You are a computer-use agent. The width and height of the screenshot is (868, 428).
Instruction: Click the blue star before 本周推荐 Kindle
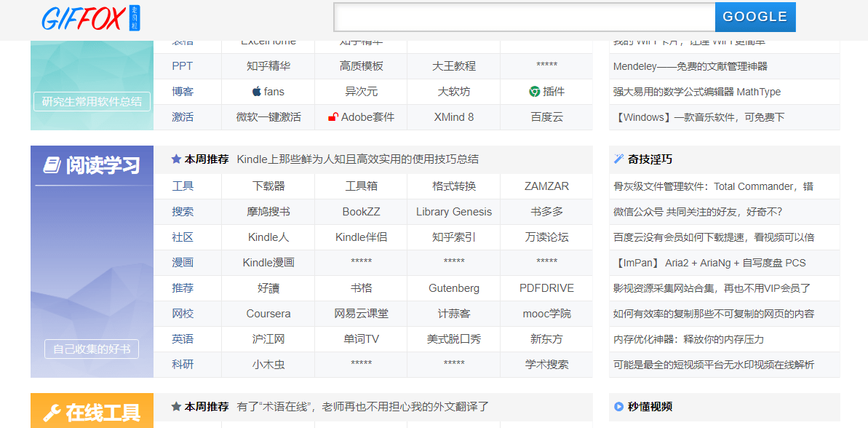click(x=177, y=159)
